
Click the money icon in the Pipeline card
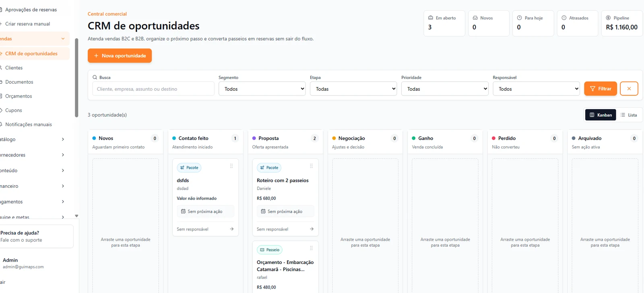pos(608,18)
